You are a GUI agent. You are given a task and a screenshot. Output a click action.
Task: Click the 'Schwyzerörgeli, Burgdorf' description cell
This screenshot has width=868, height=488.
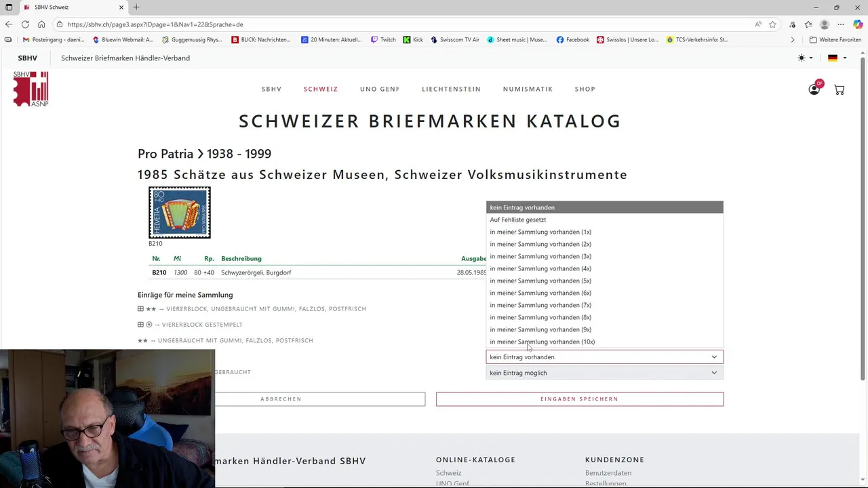point(256,272)
